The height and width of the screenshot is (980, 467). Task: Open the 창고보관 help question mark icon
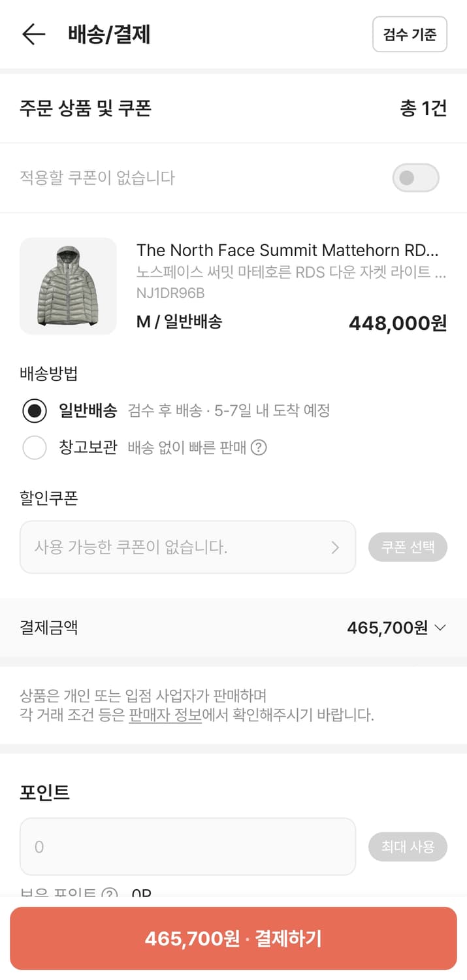pos(260,448)
